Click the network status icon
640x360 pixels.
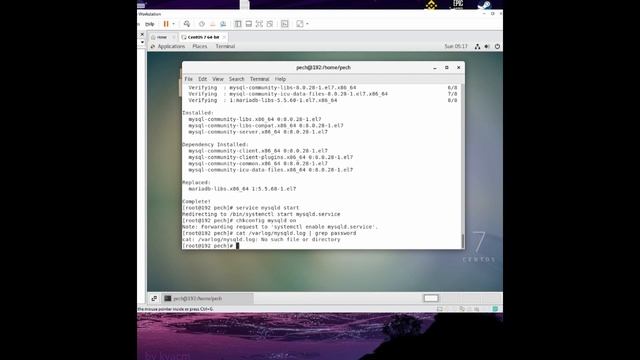477,47
